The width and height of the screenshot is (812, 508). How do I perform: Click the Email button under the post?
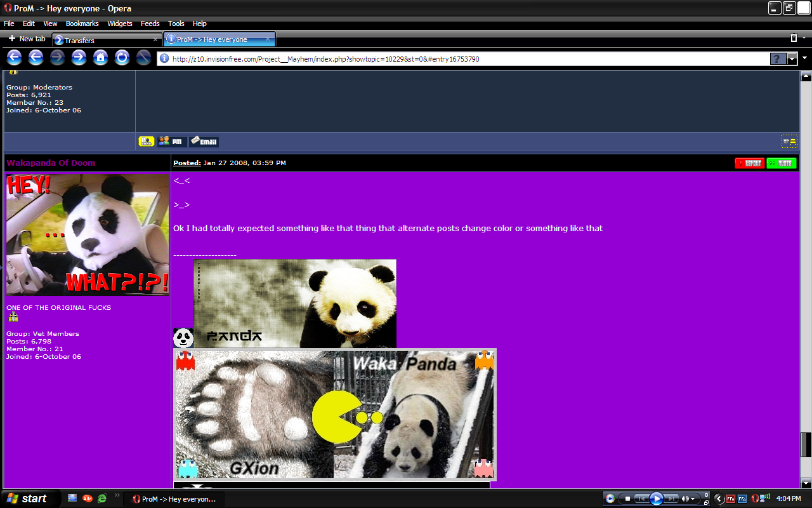point(204,142)
